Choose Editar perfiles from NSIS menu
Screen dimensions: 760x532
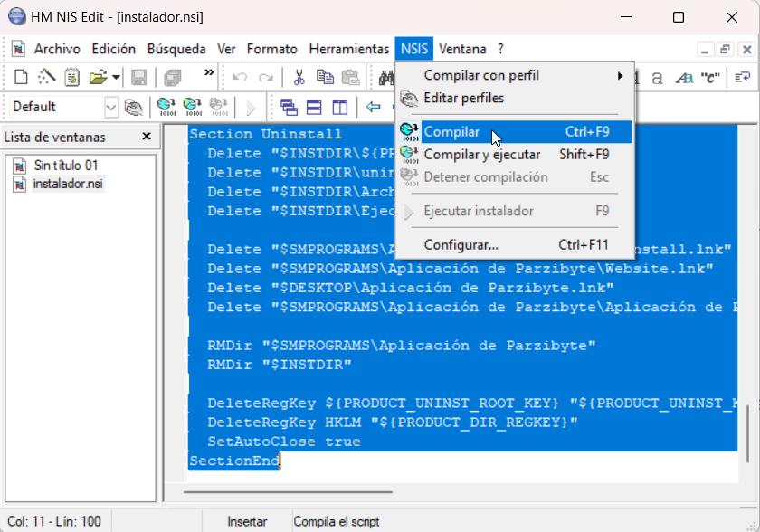(x=515, y=99)
